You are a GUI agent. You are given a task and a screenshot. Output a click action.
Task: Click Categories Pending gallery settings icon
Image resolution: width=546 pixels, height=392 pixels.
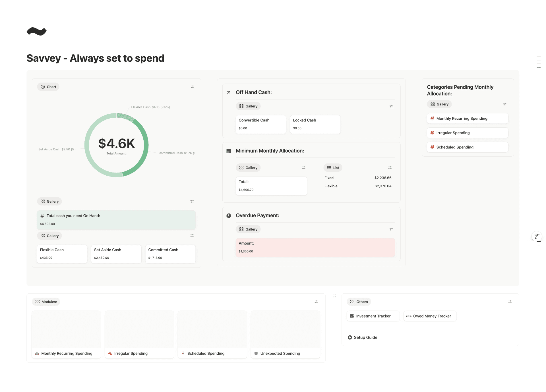point(504,104)
